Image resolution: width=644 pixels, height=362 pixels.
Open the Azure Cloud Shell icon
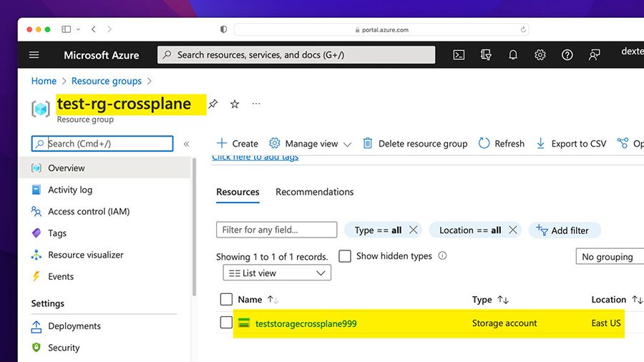coord(459,55)
